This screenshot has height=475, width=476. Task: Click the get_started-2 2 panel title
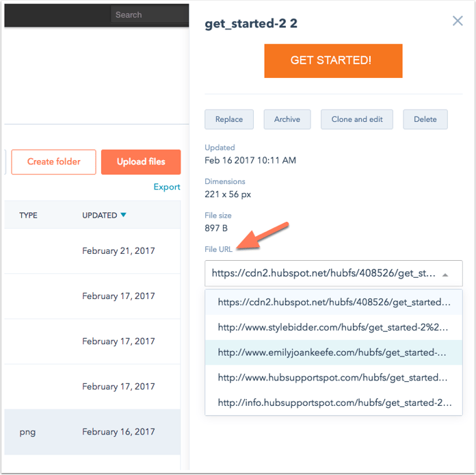pos(251,23)
